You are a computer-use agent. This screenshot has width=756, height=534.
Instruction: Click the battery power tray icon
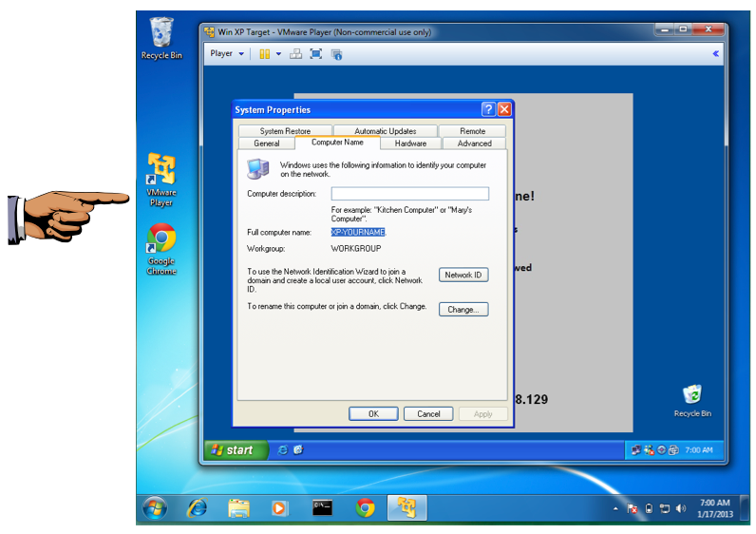(649, 508)
